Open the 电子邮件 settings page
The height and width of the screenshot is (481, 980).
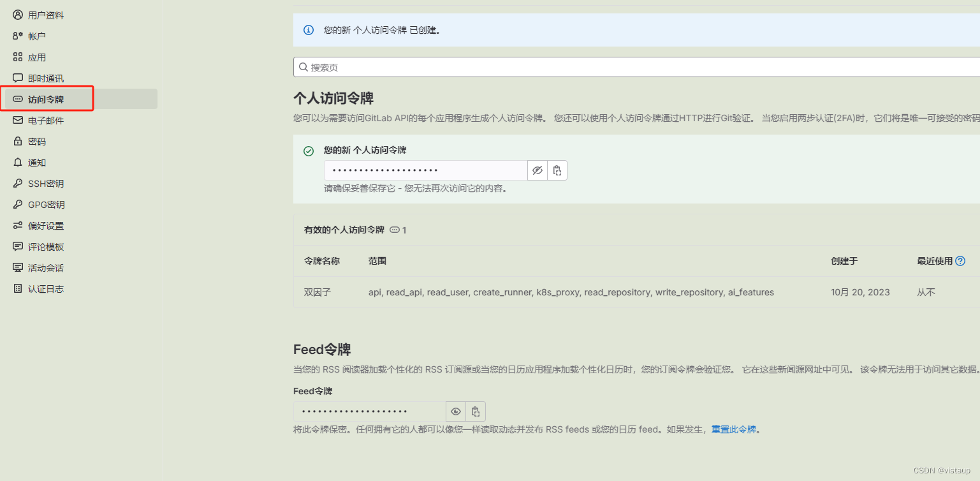(x=44, y=120)
